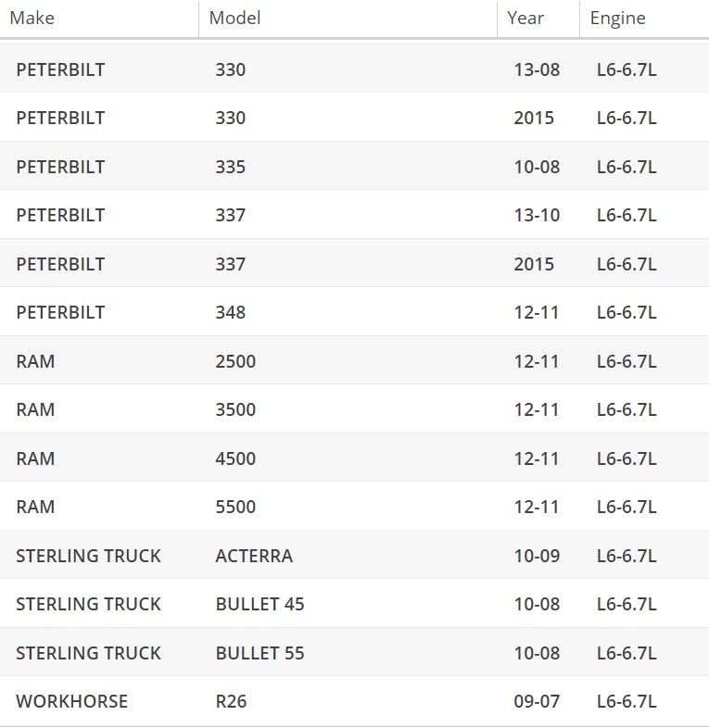Select the Workhorse make cell

(71, 701)
